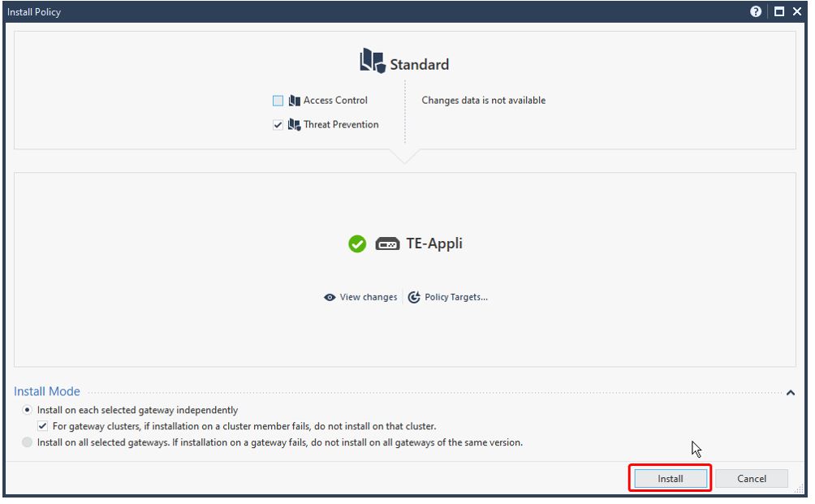Click the TE-Appli gateway appliance icon
The height and width of the screenshot is (504, 815).
point(387,243)
